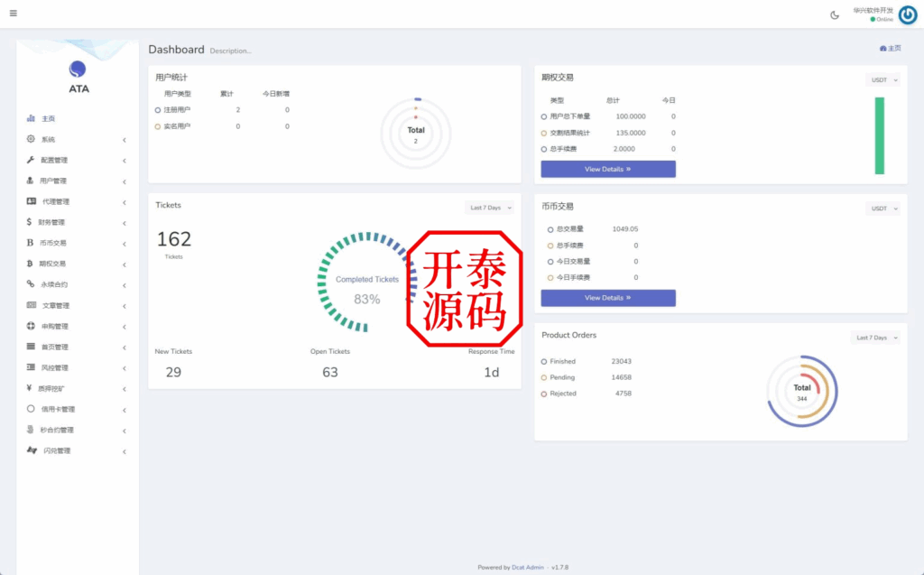Click the green bar in 期权交易 chart
924x575 pixels.
[879, 135]
